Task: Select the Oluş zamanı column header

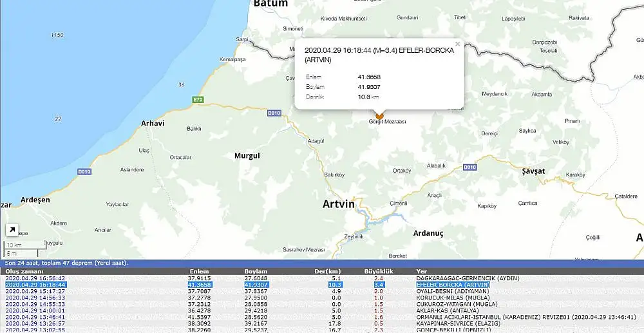Action: click(x=24, y=271)
